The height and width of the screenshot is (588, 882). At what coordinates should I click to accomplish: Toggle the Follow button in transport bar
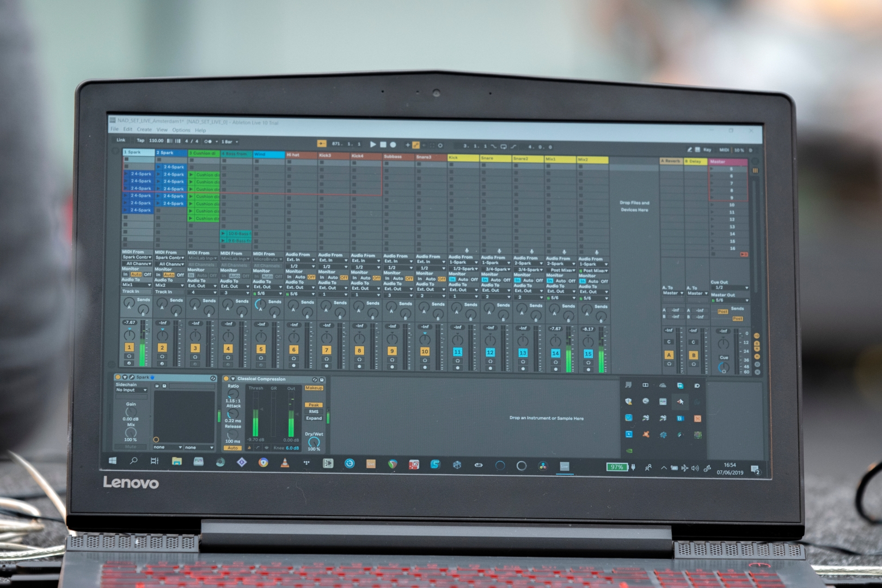point(322,144)
